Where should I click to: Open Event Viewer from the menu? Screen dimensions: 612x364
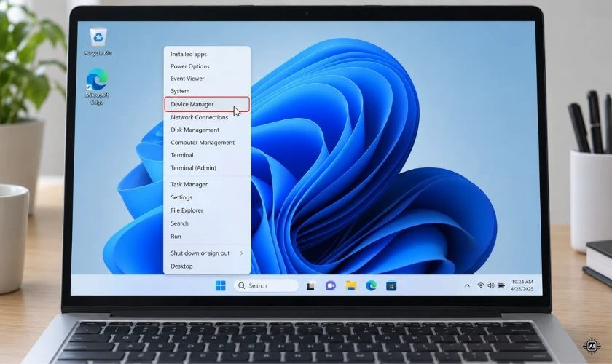[207, 79]
